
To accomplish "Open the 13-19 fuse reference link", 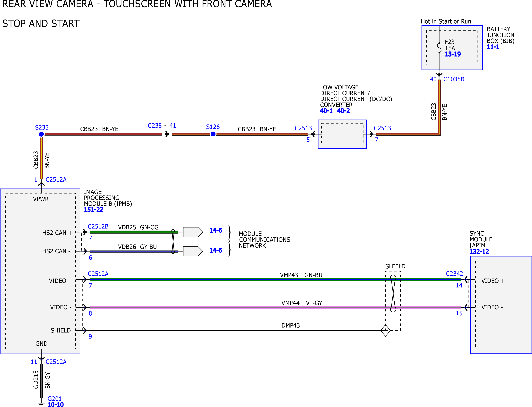I will pyautogui.click(x=453, y=54).
